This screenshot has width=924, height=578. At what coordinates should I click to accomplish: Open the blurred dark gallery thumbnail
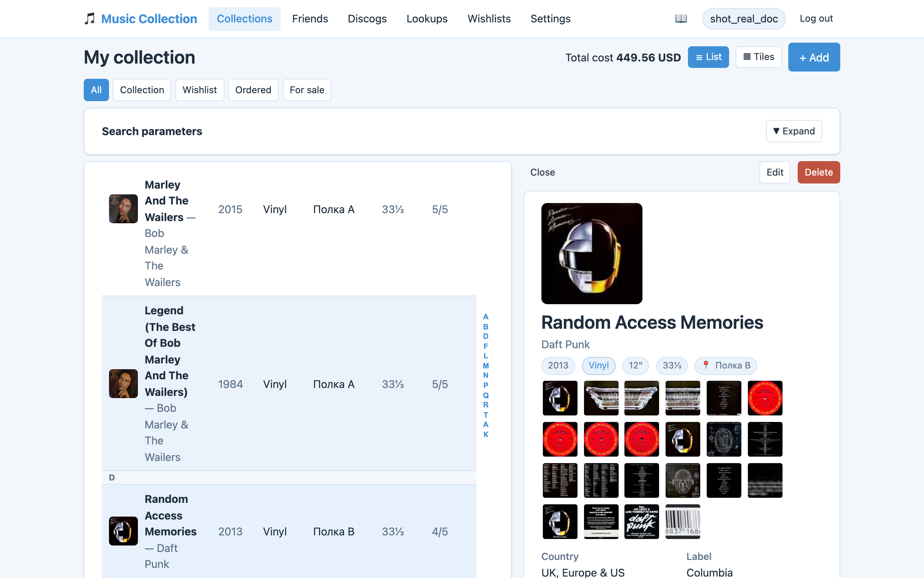tap(765, 480)
